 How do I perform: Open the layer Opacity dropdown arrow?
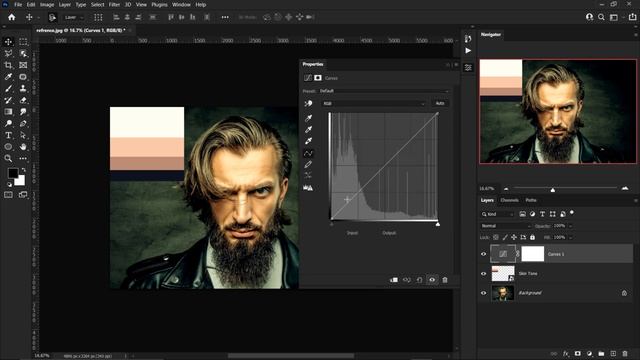coord(570,226)
